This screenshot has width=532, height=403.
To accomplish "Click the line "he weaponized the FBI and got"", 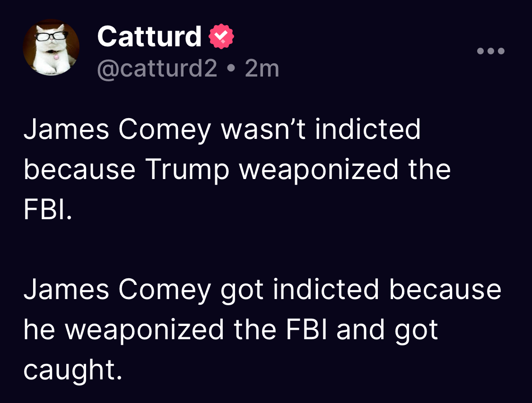I will 231,330.
